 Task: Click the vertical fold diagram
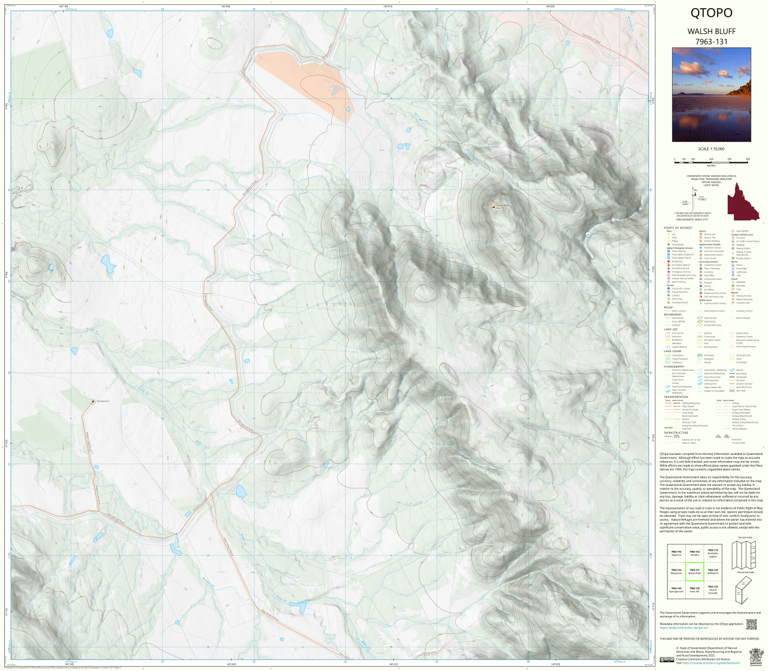(x=744, y=555)
